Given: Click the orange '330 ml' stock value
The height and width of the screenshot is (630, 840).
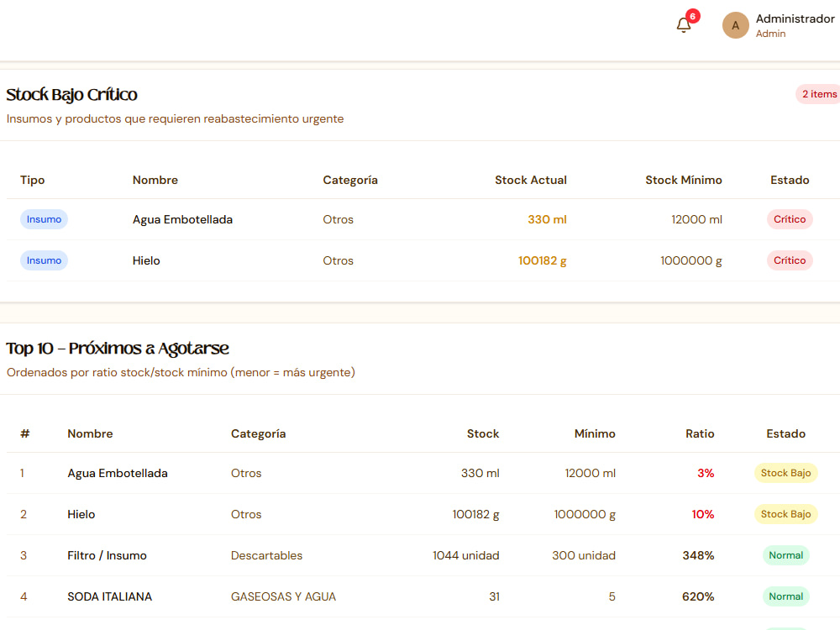Looking at the screenshot, I should tap(547, 219).
